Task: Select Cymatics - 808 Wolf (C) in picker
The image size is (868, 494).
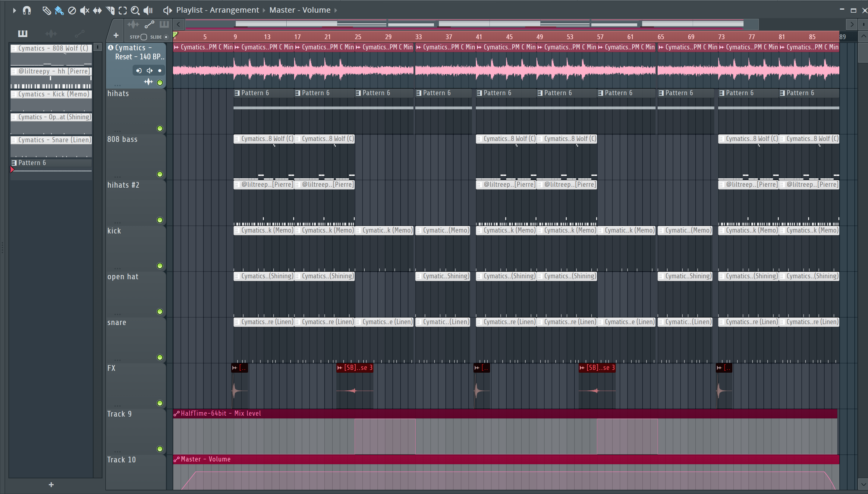Action: click(51, 54)
